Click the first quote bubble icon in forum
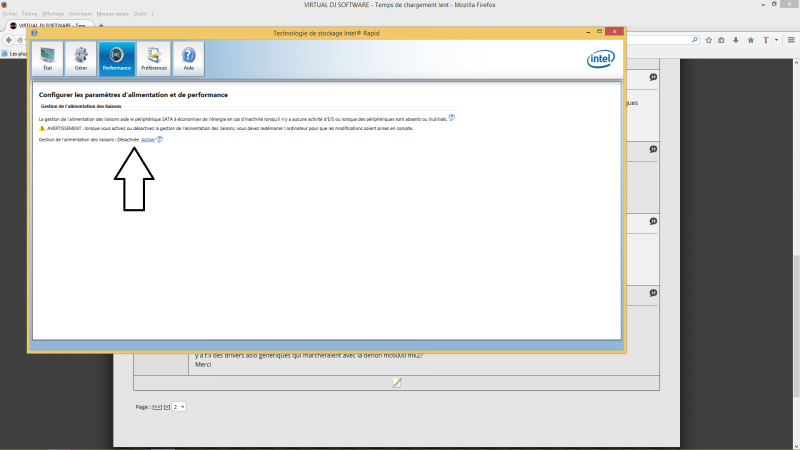 click(653, 78)
